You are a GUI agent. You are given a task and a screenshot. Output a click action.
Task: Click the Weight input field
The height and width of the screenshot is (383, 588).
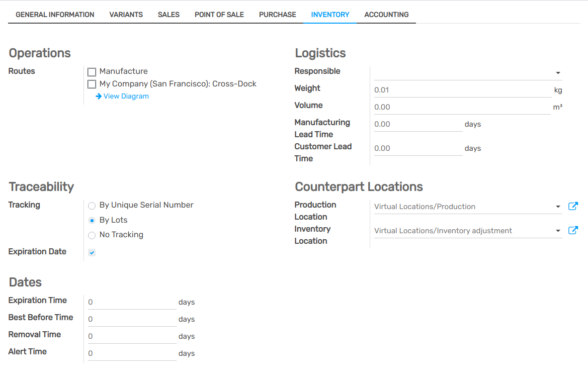[462, 90]
